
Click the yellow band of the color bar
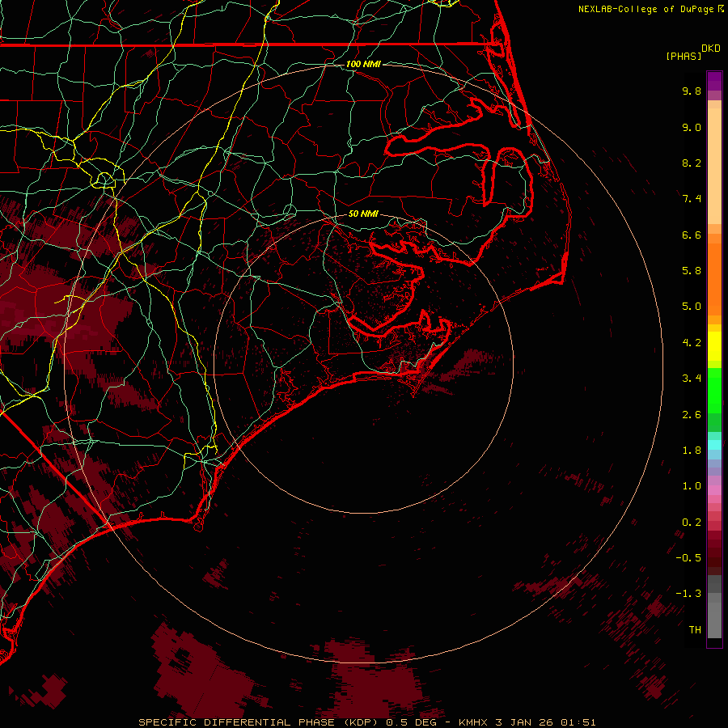pos(714,346)
